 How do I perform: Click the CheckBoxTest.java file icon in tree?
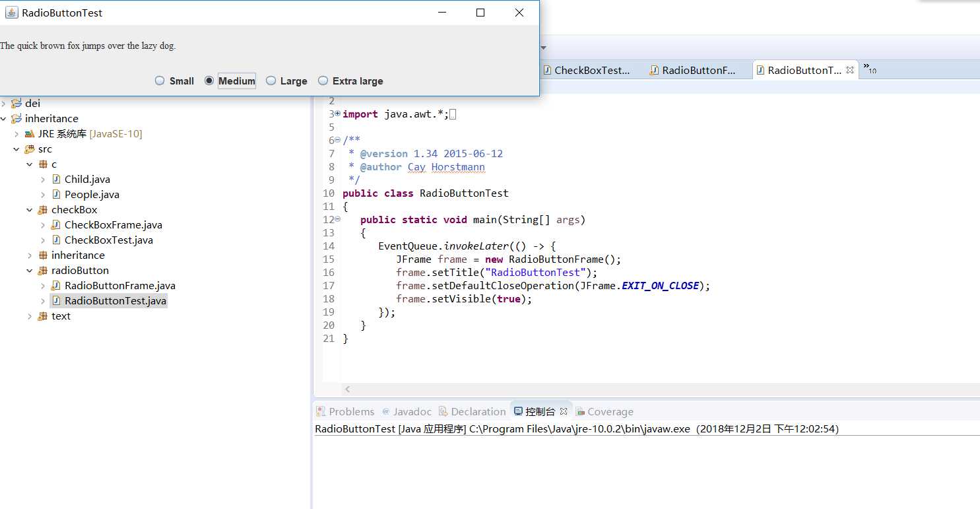(x=56, y=240)
